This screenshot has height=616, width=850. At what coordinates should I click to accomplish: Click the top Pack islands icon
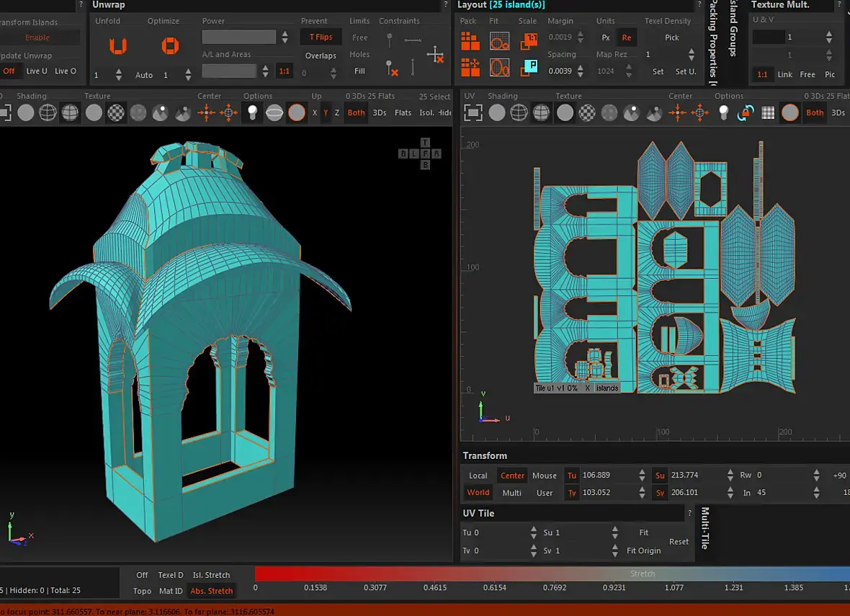[x=470, y=41]
